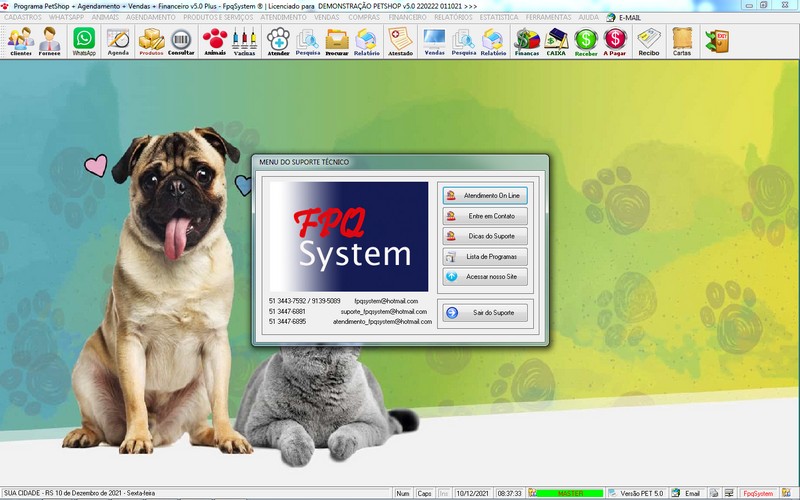Click suporte_fpqsystem@hotmail.com email text
The height and width of the screenshot is (500, 800).
(384, 311)
